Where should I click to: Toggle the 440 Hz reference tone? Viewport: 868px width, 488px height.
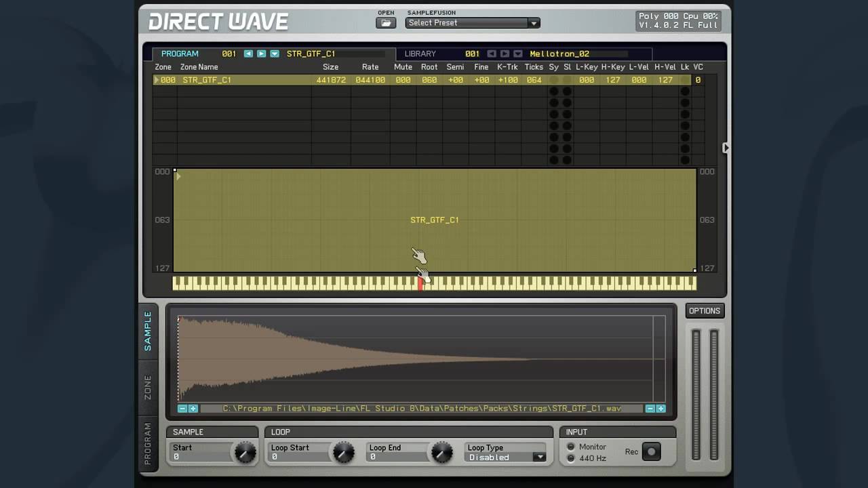click(571, 458)
